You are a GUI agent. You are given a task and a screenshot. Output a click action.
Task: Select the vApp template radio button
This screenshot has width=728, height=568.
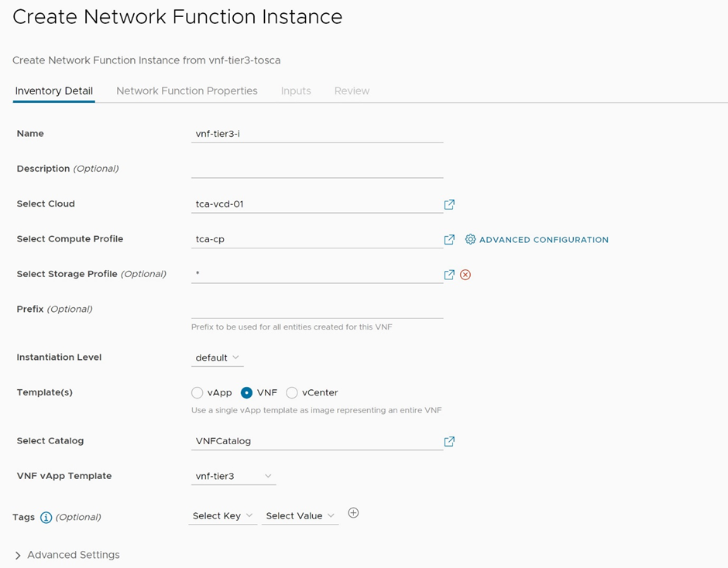[x=197, y=393]
